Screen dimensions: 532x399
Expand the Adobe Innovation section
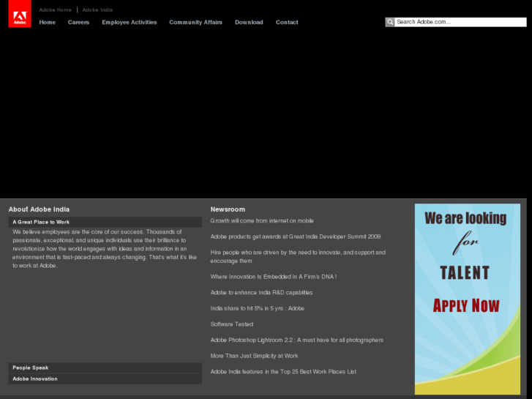click(x=105, y=379)
